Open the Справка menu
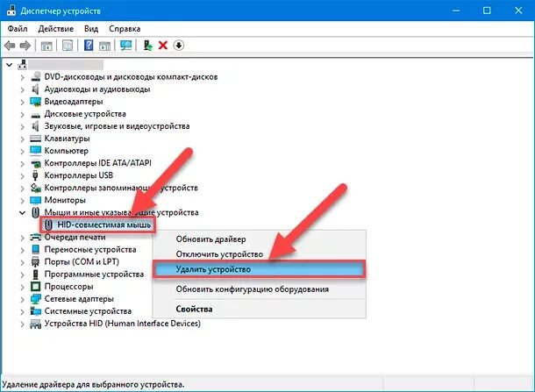 [125, 29]
